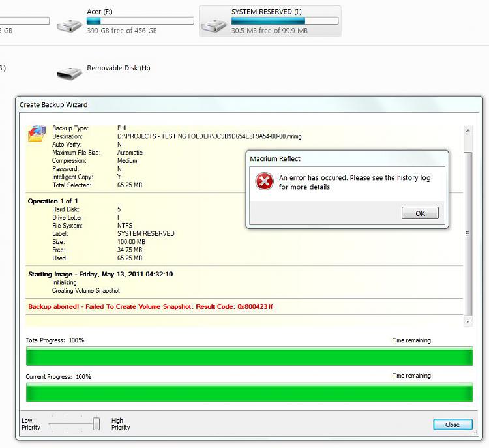The image size is (489, 448).
Task: Click the 'An error has occured' message text
Action: click(x=355, y=182)
